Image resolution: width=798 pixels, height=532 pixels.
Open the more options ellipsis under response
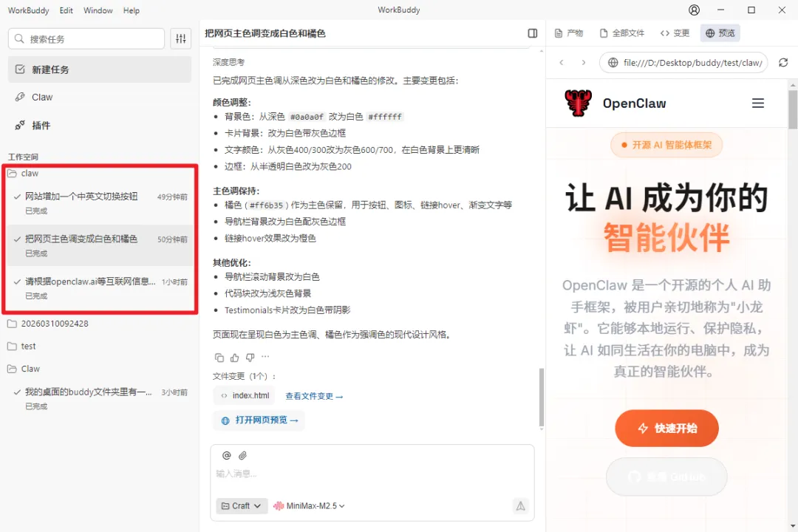coord(265,358)
